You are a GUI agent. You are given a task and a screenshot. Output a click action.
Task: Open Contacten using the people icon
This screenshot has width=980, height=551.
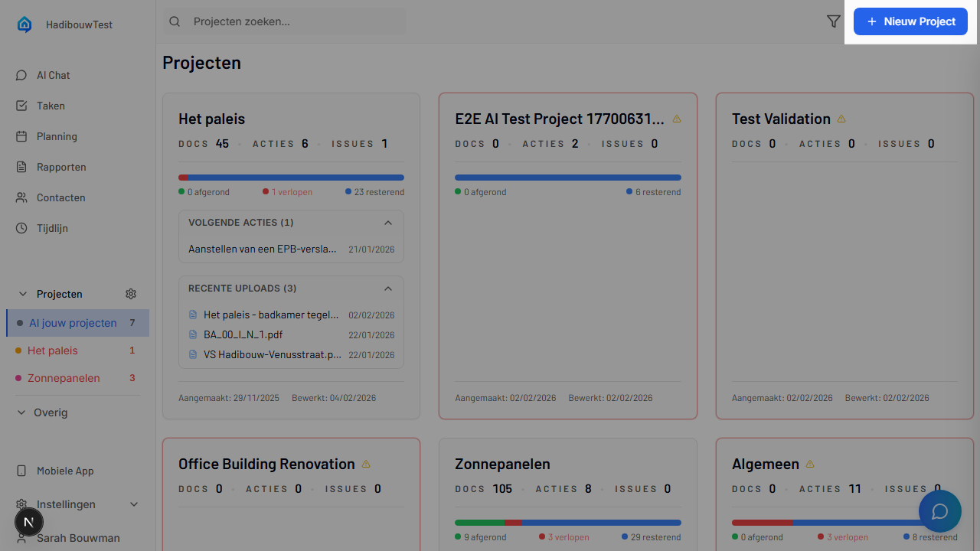coord(22,197)
